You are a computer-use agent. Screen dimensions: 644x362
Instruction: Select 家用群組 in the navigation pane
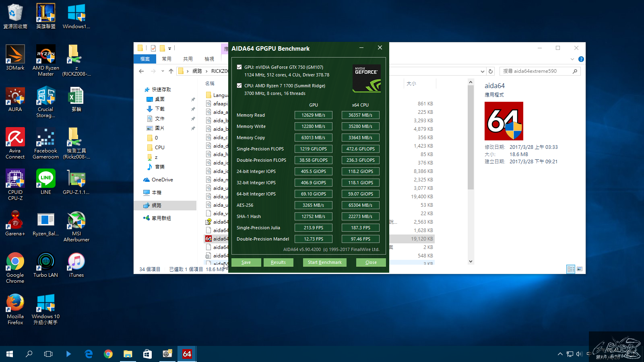pyautogui.click(x=161, y=218)
